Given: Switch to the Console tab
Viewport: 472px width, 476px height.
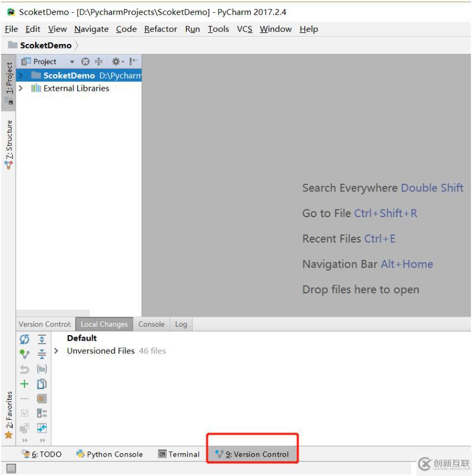Looking at the screenshot, I should click(x=151, y=324).
